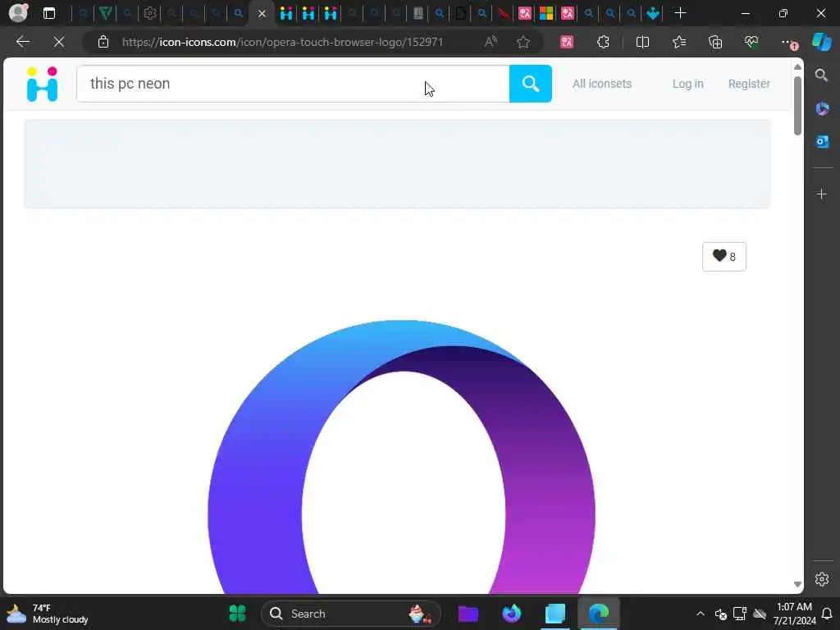Submit search with blue magnifier button
840x630 pixels.
coord(531,84)
